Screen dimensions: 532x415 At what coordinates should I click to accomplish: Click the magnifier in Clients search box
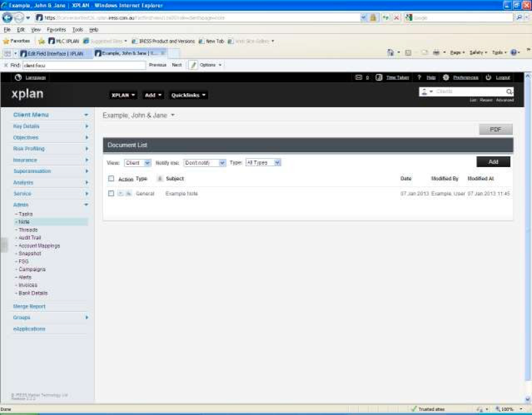coord(509,92)
